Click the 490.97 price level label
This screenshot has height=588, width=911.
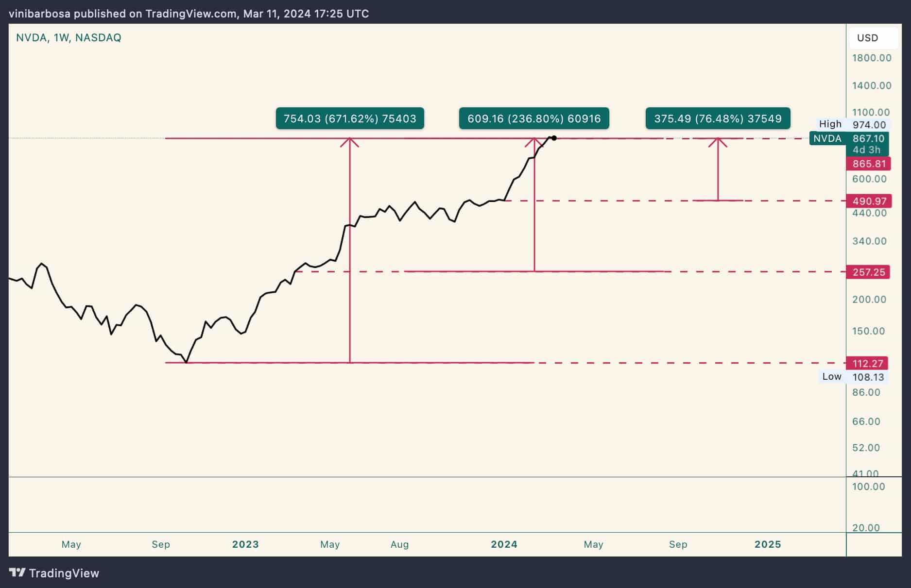click(x=869, y=201)
